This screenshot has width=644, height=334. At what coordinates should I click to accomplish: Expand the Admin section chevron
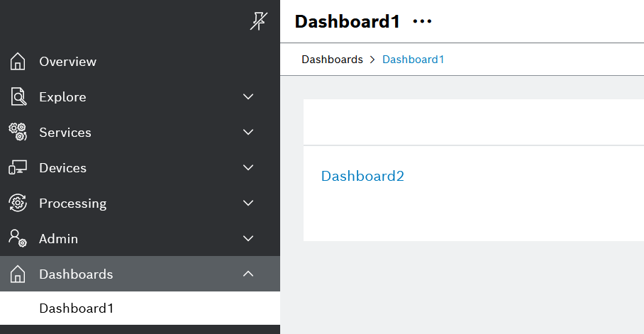248,239
